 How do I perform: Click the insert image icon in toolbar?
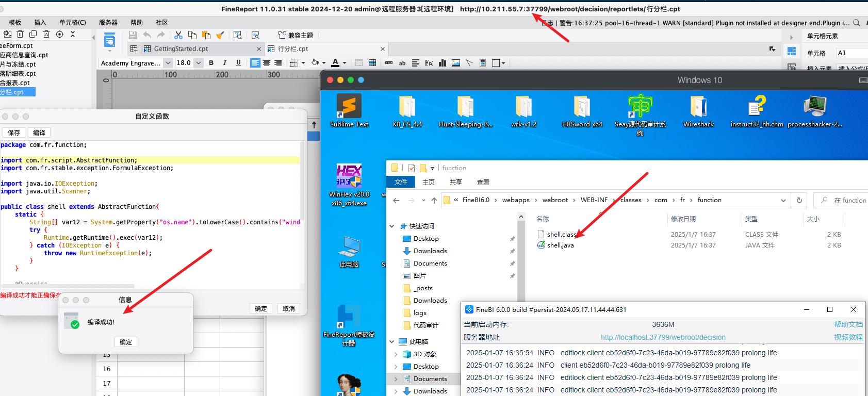tap(456, 63)
